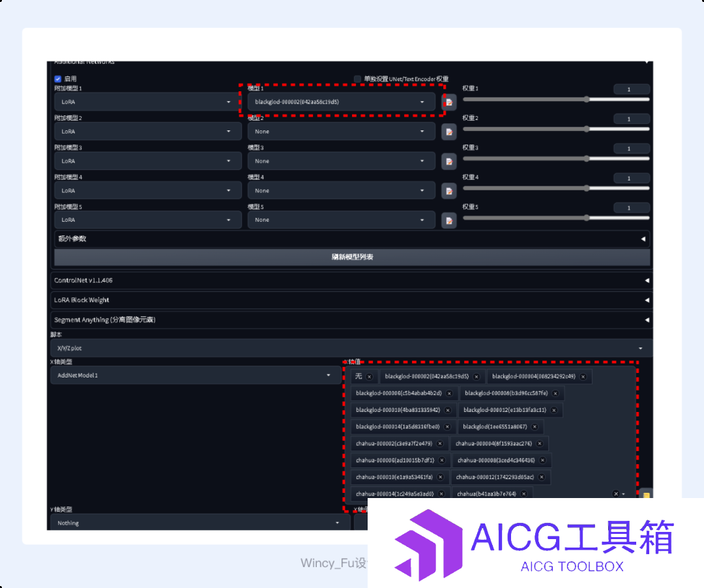The image size is (704, 588).
Task: Expand the ControlNet v1.1.406 panel
Action: coord(351,280)
